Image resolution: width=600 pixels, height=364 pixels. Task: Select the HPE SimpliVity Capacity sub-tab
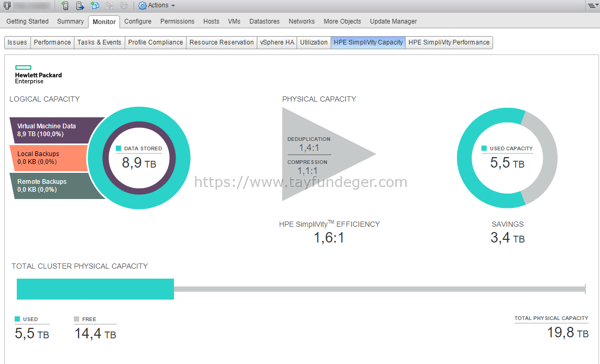pyautogui.click(x=368, y=42)
